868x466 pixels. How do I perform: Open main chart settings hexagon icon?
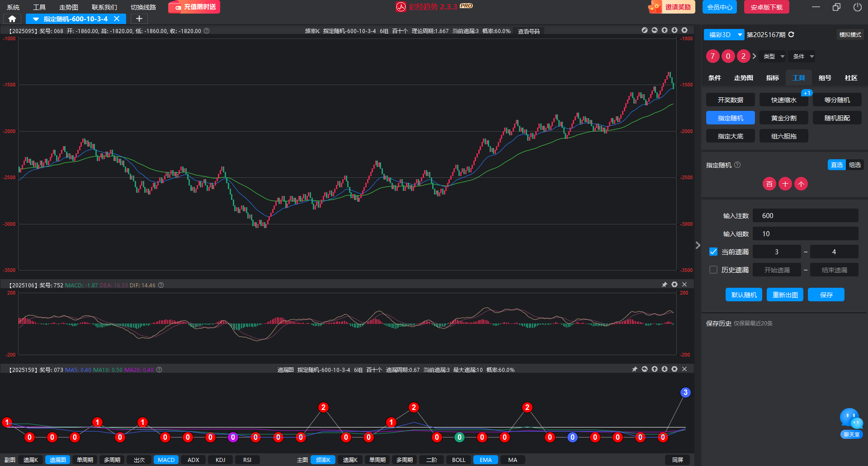click(684, 30)
